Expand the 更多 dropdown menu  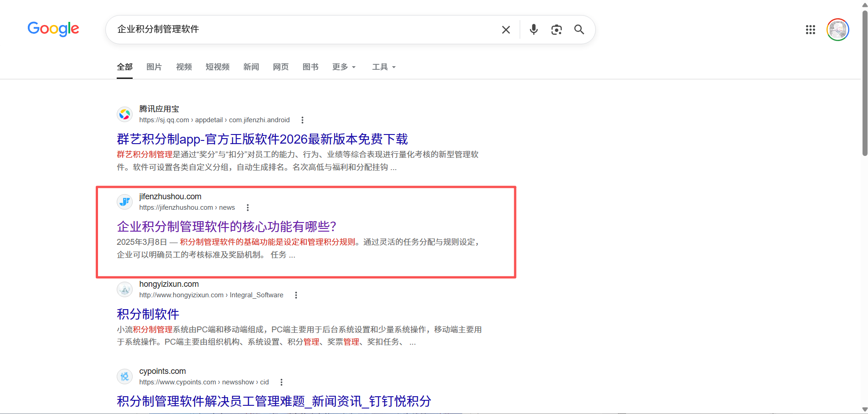coord(344,67)
